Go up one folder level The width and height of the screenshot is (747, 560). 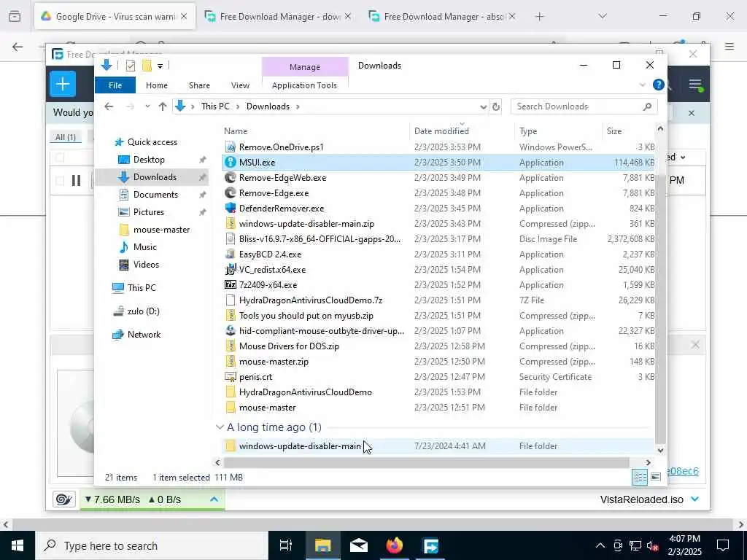[x=163, y=106]
